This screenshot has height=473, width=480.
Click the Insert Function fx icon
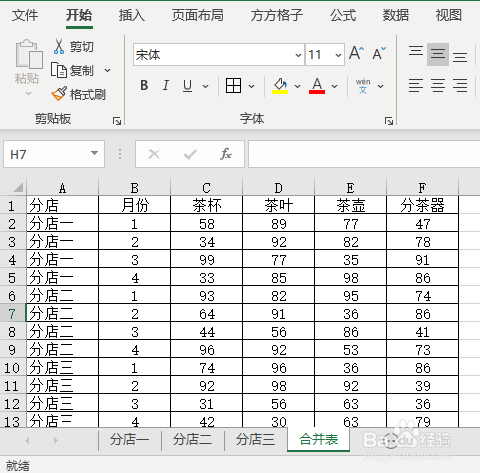226,154
